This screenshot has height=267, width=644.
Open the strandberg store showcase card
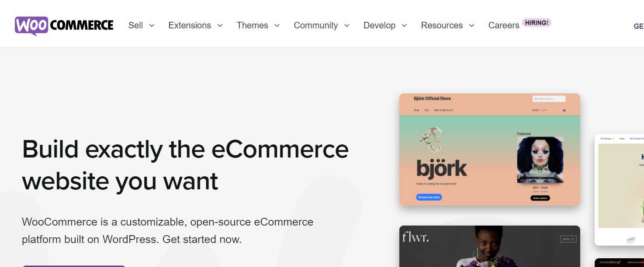point(619,263)
